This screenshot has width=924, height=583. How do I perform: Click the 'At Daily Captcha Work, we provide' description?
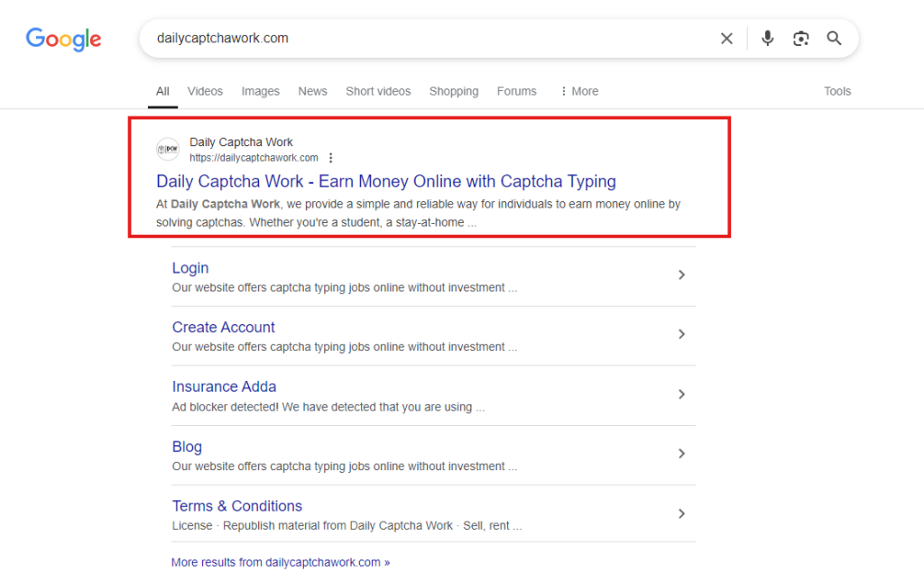point(418,213)
